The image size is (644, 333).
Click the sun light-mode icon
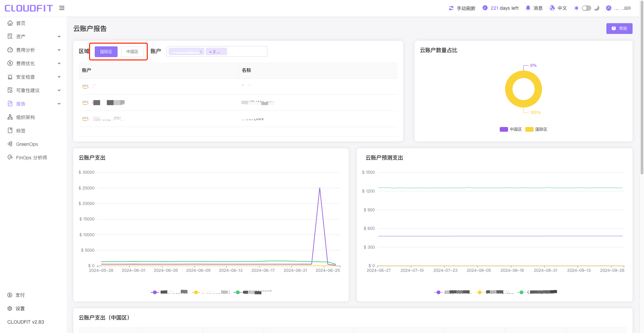[576, 8]
